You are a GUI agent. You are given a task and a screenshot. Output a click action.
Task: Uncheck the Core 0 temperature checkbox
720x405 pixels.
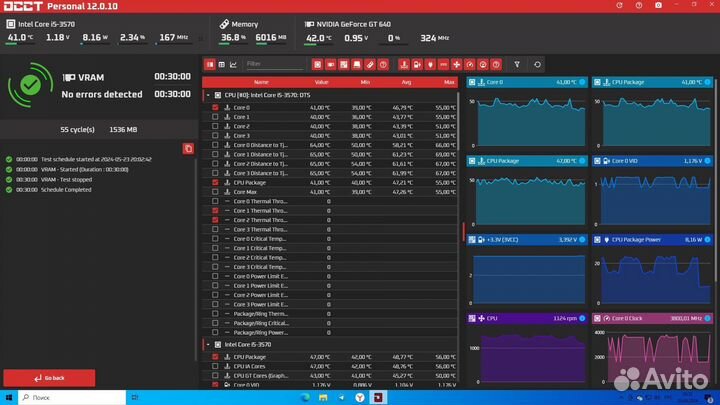pos(215,107)
